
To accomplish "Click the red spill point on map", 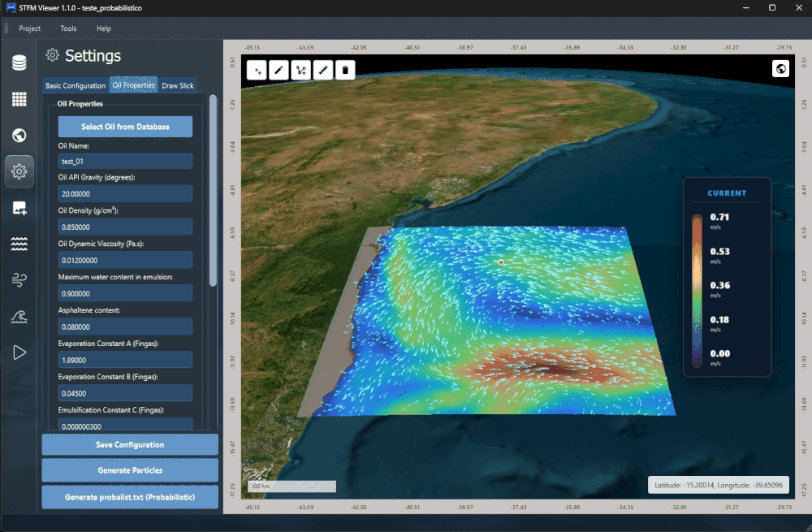I will click(x=501, y=262).
